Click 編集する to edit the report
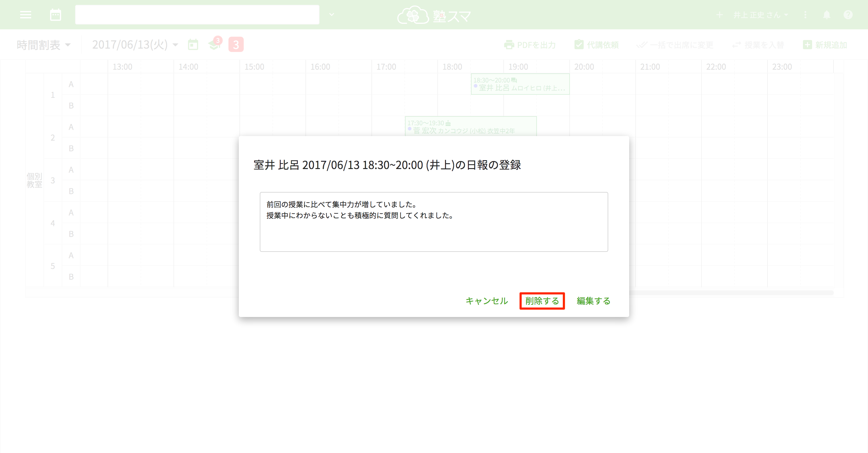Screen dimensions: 868x453 (x=593, y=301)
